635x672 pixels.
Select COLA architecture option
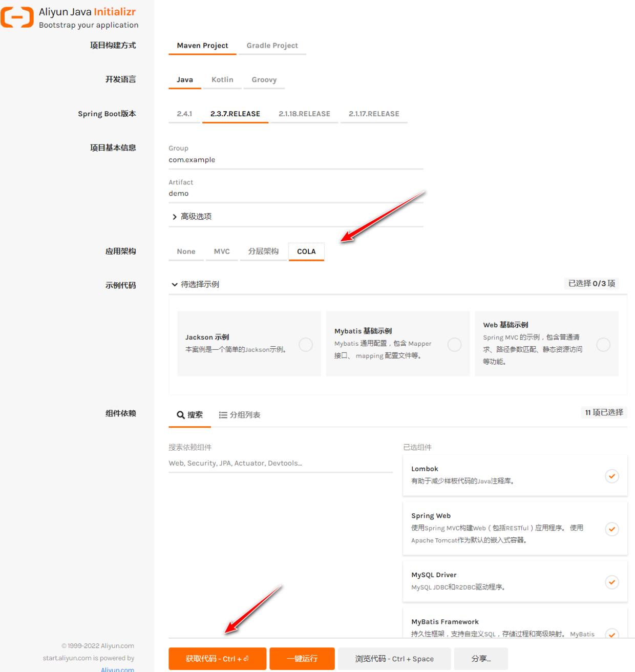tap(306, 251)
